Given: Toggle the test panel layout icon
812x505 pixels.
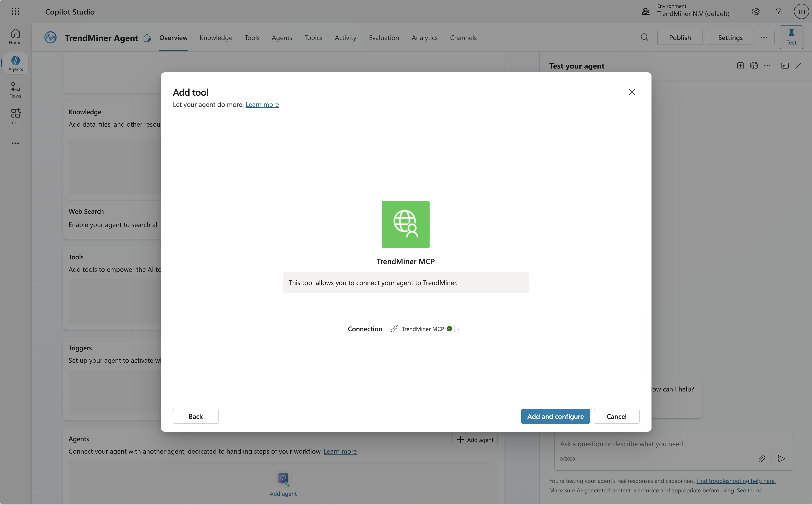Looking at the screenshot, I should click(785, 66).
